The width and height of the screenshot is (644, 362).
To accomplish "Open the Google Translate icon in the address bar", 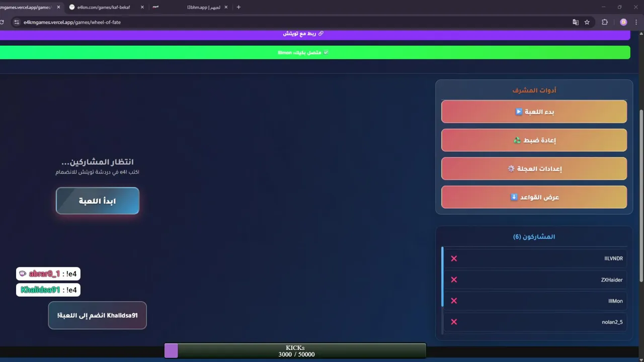I will click(576, 22).
